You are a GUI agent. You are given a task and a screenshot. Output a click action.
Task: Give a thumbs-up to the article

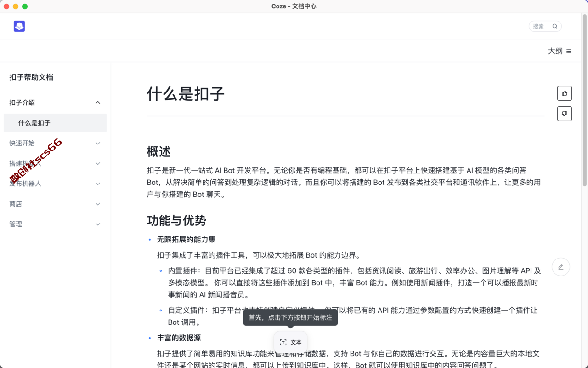point(565,93)
